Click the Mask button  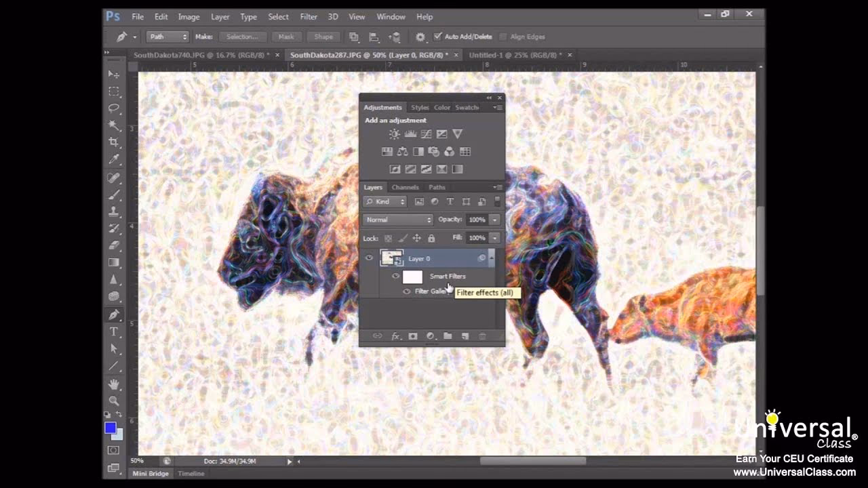[x=285, y=37]
